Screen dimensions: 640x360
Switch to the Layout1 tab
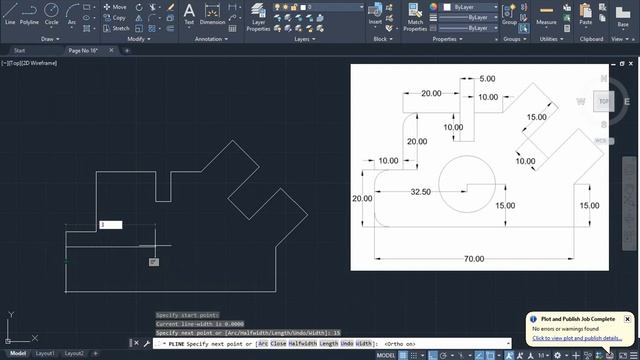point(45,353)
